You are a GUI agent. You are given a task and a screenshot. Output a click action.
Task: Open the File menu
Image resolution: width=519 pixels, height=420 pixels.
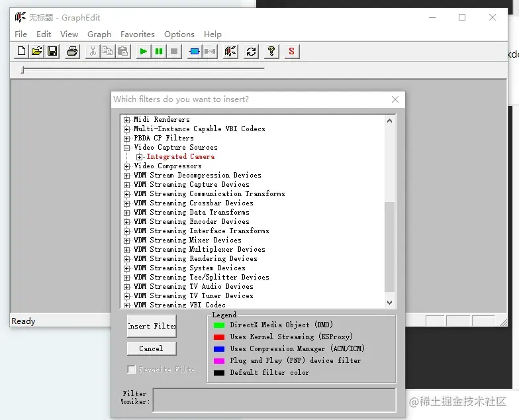pyautogui.click(x=21, y=34)
